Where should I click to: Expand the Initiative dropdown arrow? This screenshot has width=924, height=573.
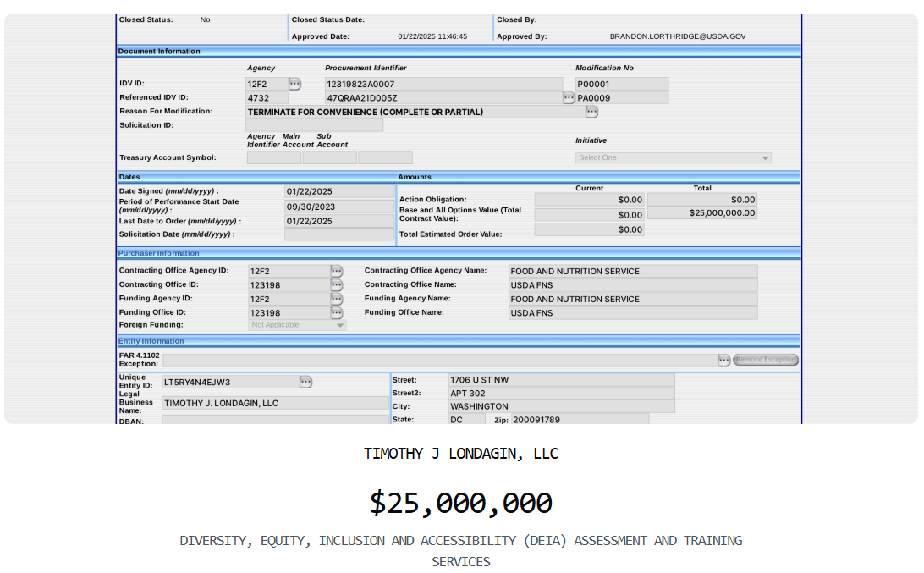click(x=765, y=157)
